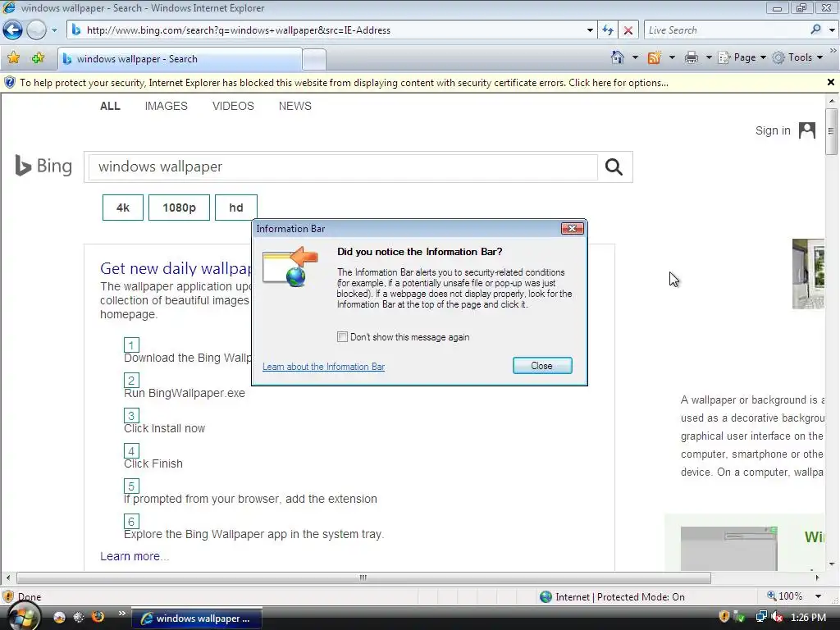Expand the Feeds dropdown arrow
Screen dimensions: 840x630
click(x=672, y=57)
